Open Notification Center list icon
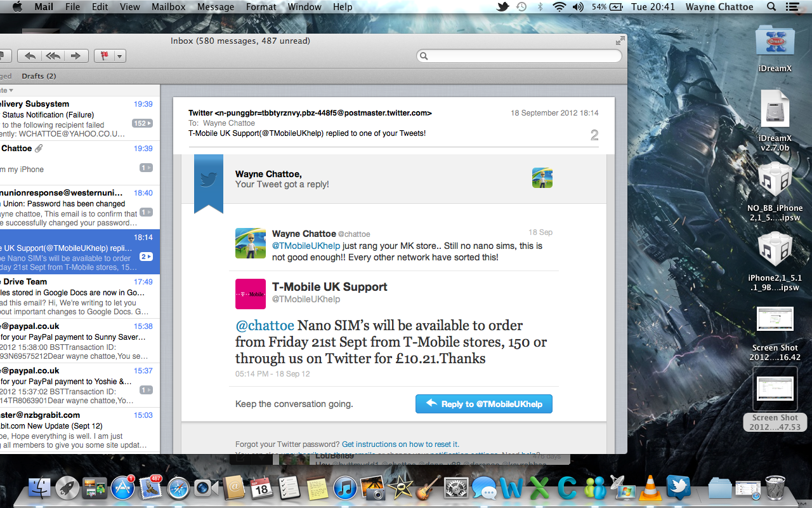The width and height of the screenshot is (812, 508). tap(793, 7)
